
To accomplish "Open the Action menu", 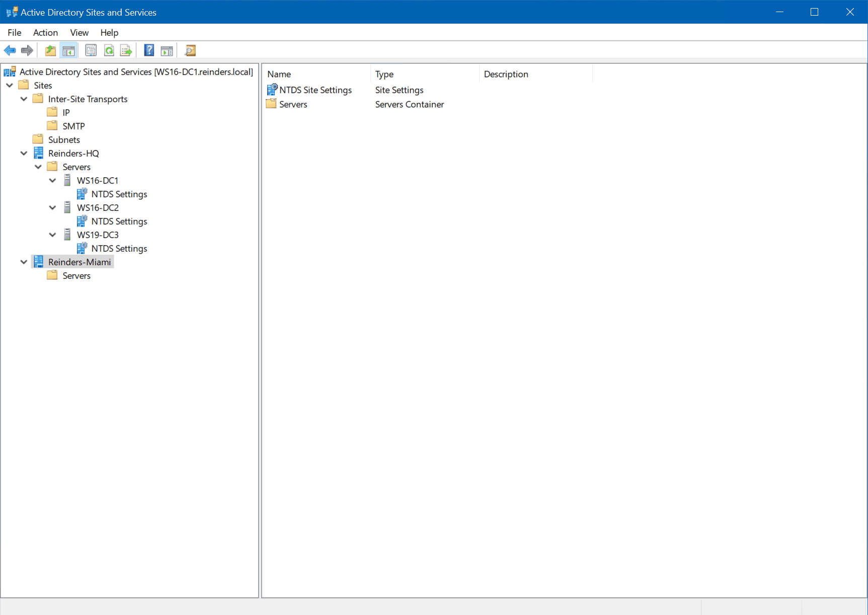I will pyautogui.click(x=45, y=32).
